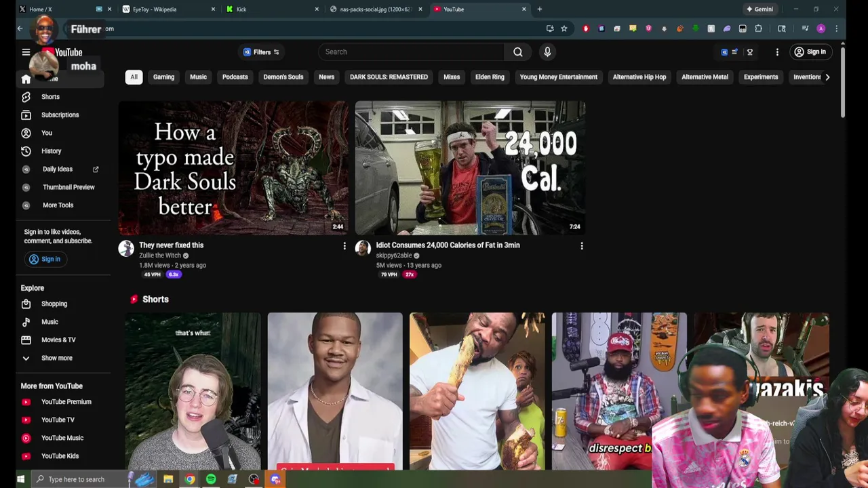Play the 24,000 Cal. video thumbnail
The width and height of the screenshot is (868, 488).
tap(470, 167)
